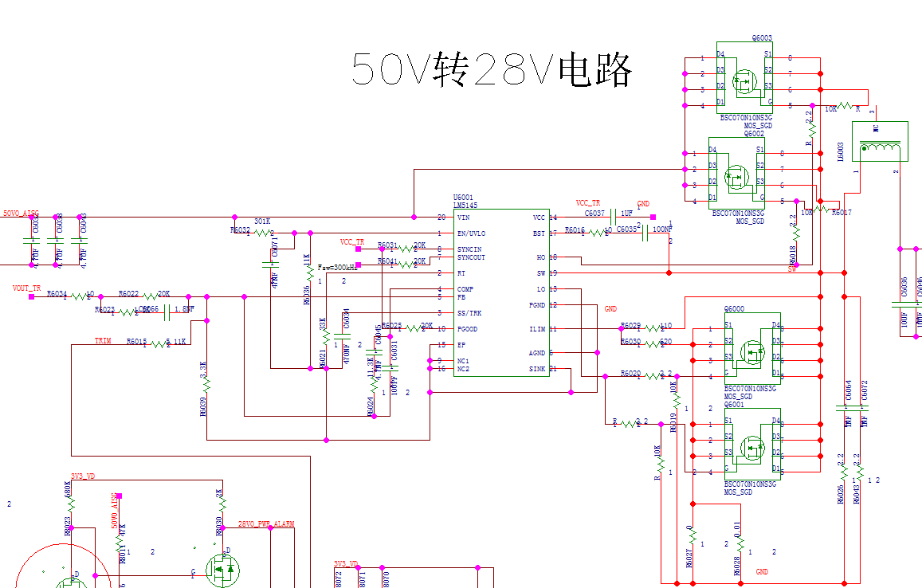This screenshot has width=922, height=588.
Task: Click the GND net label near ILIM
Action: pos(610,307)
